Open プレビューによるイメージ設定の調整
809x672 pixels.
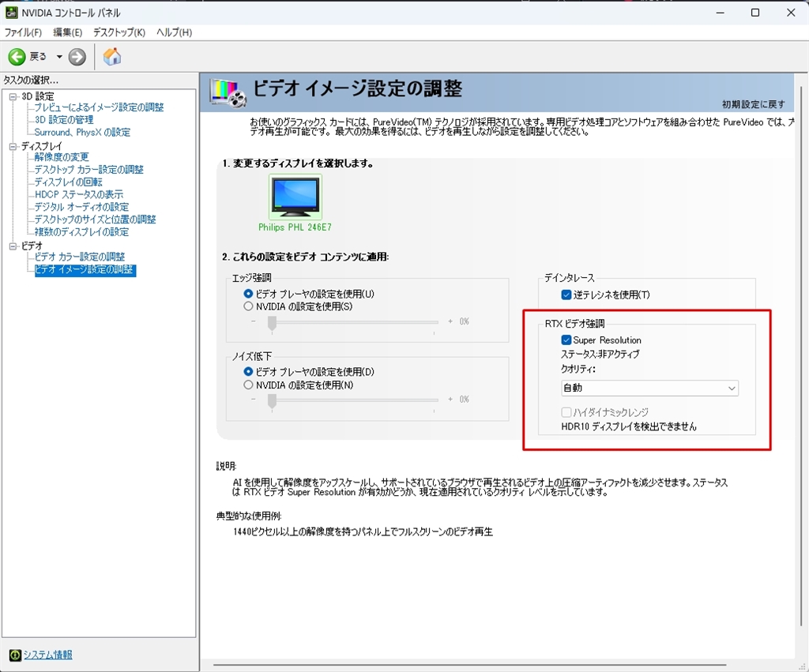[x=99, y=107]
